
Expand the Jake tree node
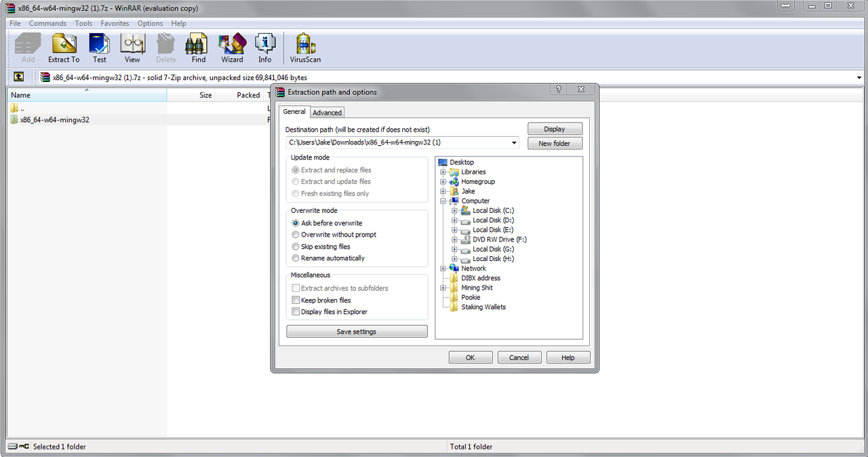point(443,191)
